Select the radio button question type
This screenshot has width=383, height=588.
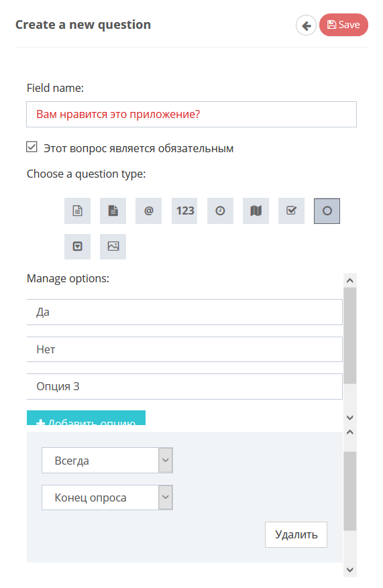[x=327, y=211]
